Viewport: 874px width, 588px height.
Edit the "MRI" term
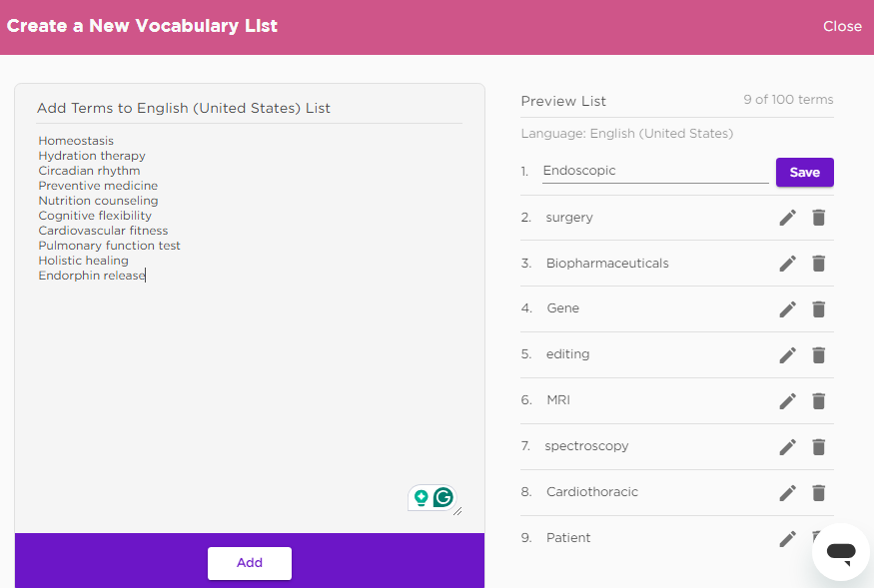788,401
